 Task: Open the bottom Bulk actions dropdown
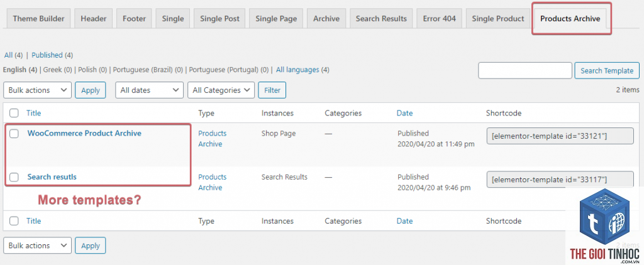[x=37, y=246]
